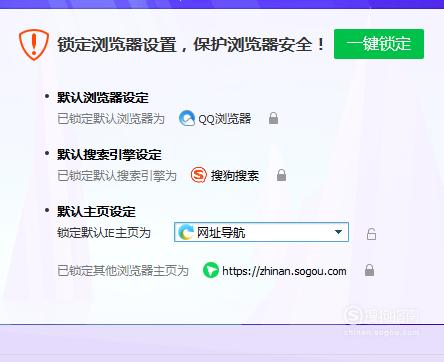
Task: Lock the IE homepage open padlock
Action: tap(371, 234)
